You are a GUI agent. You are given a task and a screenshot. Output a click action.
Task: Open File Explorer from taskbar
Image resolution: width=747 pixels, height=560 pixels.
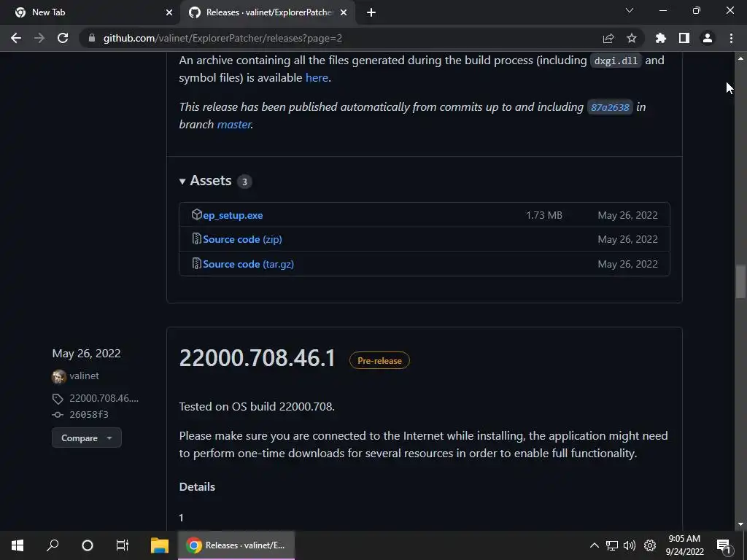(160, 545)
